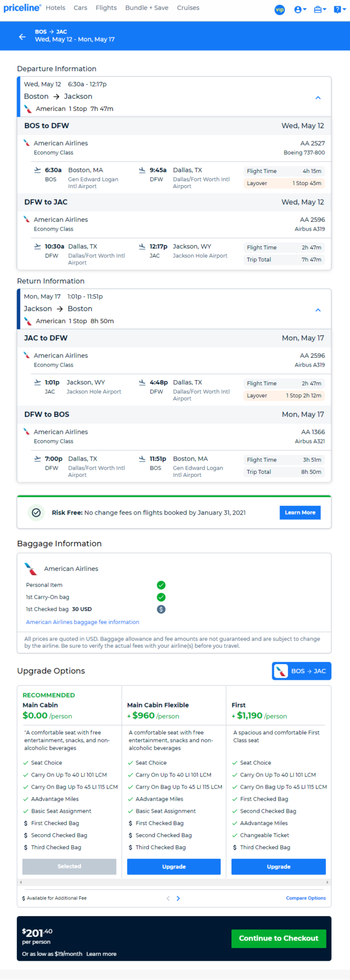Open the help question mark menu
The image size is (350, 980).
(340, 9)
